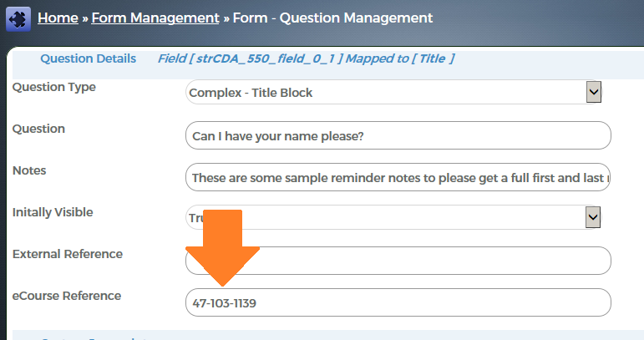Viewport: 644px width, 340px height.
Task: Click the Notes field label
Action: point(29,170)
